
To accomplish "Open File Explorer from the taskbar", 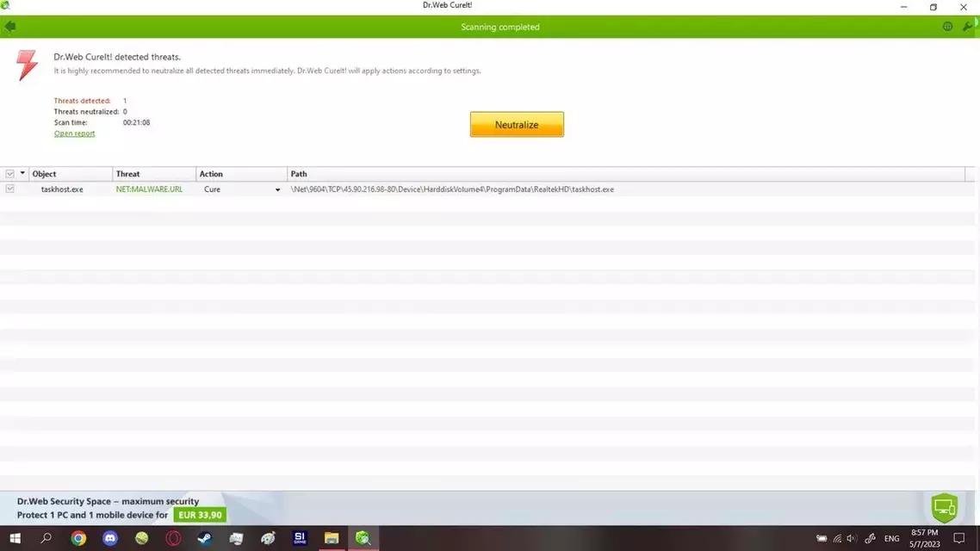I will [332, 538].
